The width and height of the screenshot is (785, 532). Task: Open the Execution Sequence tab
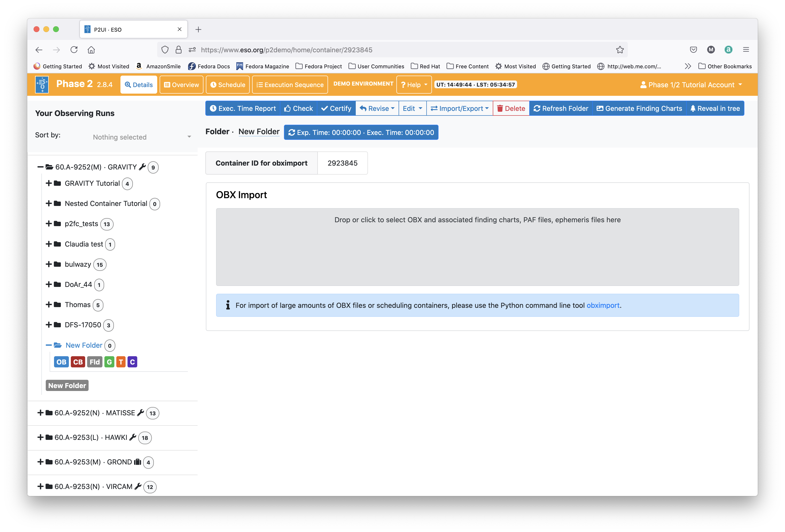[x=290, y=85]
